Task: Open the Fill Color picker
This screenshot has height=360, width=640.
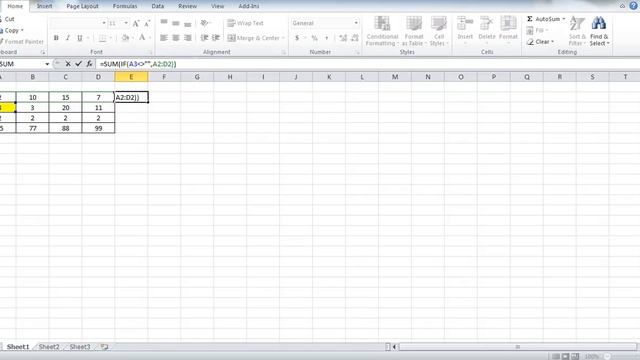Action: coord(125,38)
